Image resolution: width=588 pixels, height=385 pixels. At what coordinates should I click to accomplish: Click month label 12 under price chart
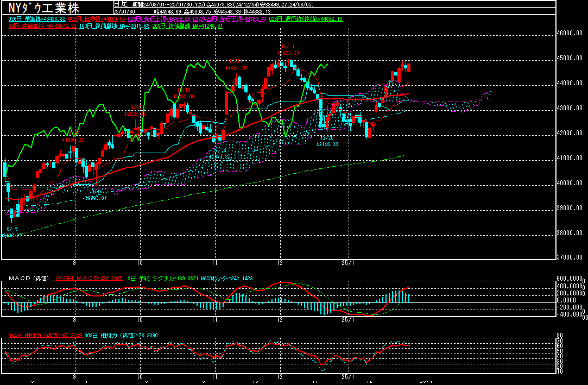(x=280, y=262)
